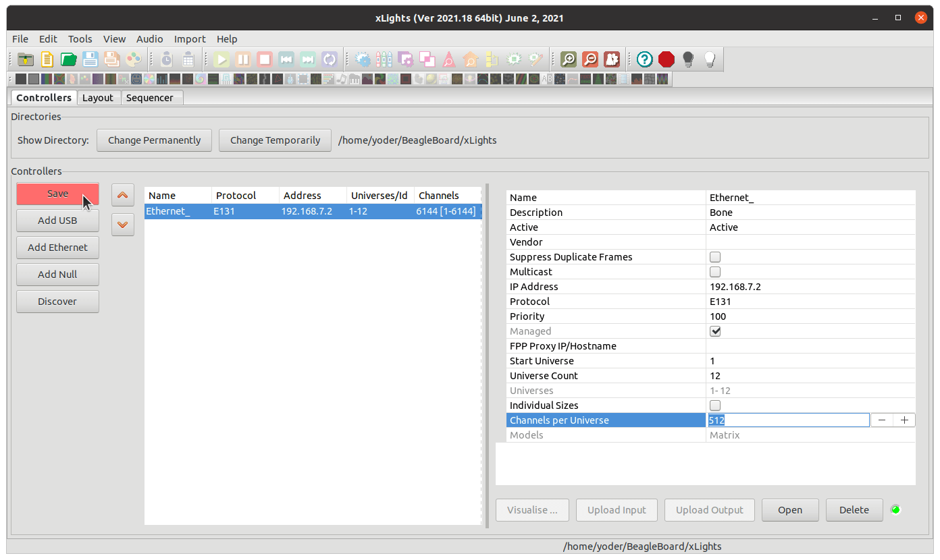940x560 pixels.
Task: Click the blue help question mark icon
Action: click(645, 59)
